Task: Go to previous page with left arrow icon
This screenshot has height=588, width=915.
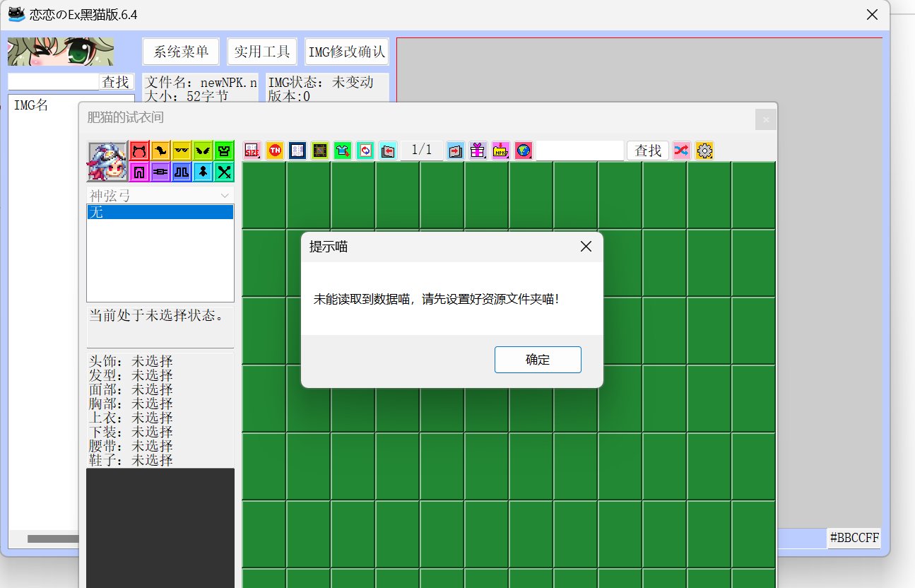Action: (x=387, y=151)
